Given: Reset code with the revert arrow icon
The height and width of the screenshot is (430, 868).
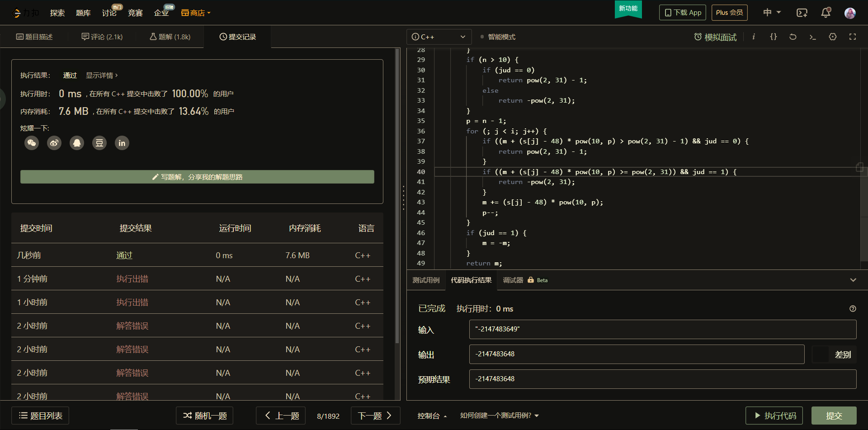Looking at the screenshot, I should (x=793, y=37).
